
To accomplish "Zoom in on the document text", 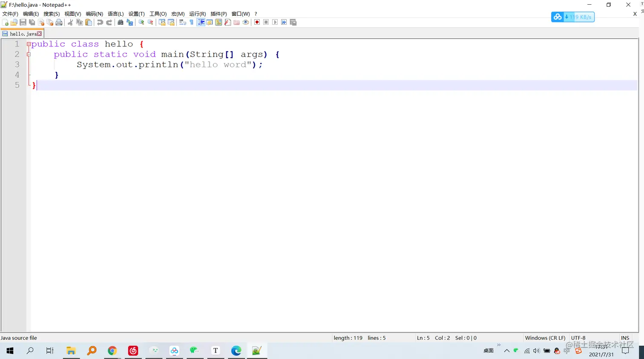I will (x=141, y=22).
